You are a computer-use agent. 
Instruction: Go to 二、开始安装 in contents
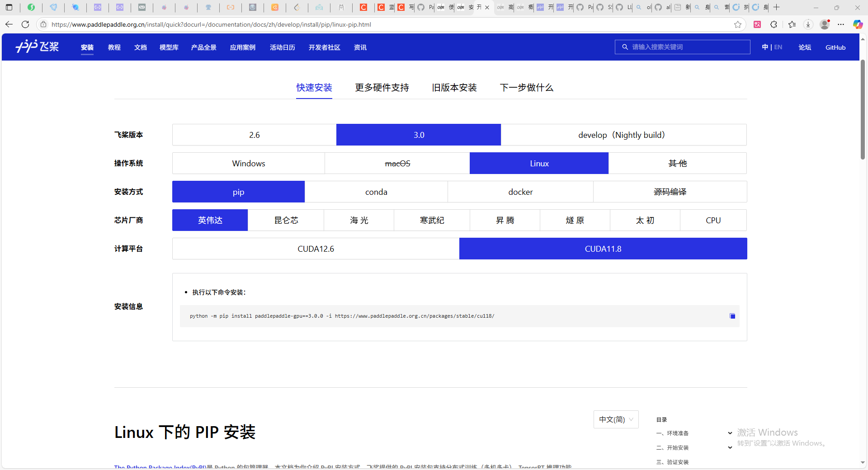click(x=673, y=447)
